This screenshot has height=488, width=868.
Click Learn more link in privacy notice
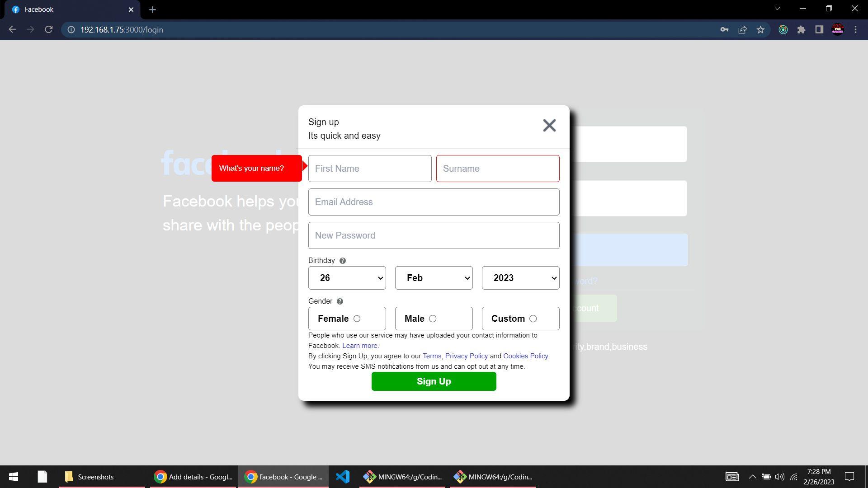pyautogui.click(x=359, y=346)
